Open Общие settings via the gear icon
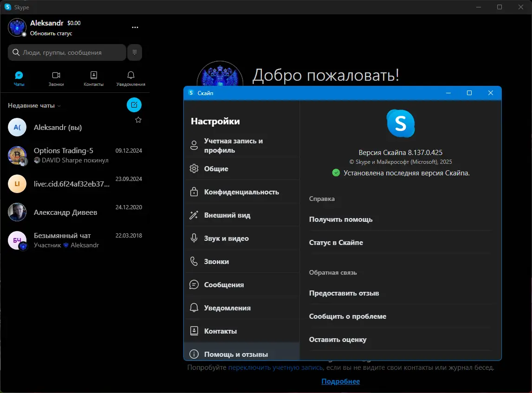Image resolution: width=532 pixels, height=393 pixels. click(x=195, y=168)
